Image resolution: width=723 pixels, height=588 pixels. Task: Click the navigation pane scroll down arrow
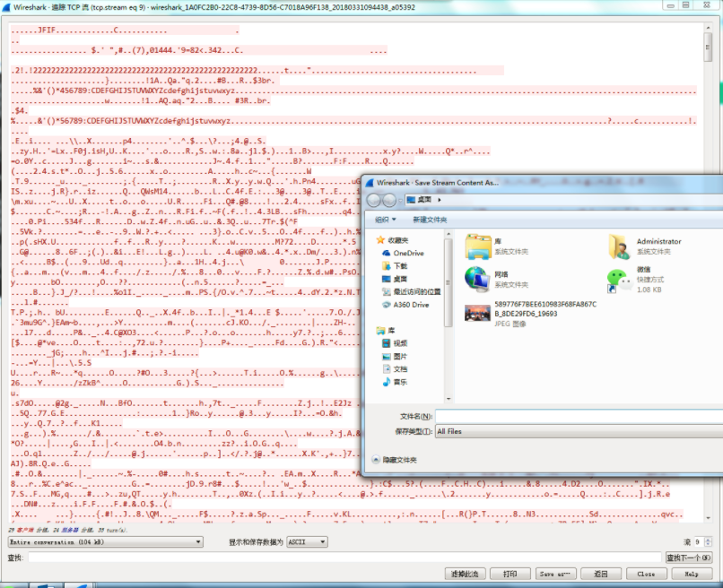click(x=449, y=399)
